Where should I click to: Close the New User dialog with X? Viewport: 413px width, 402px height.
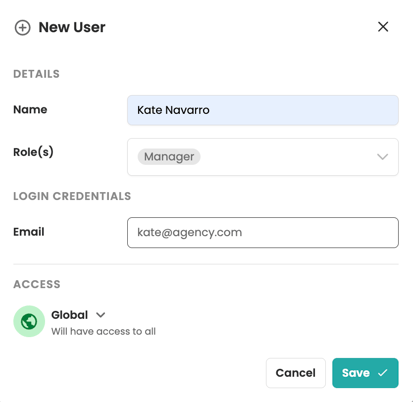[x=383, y=27]
